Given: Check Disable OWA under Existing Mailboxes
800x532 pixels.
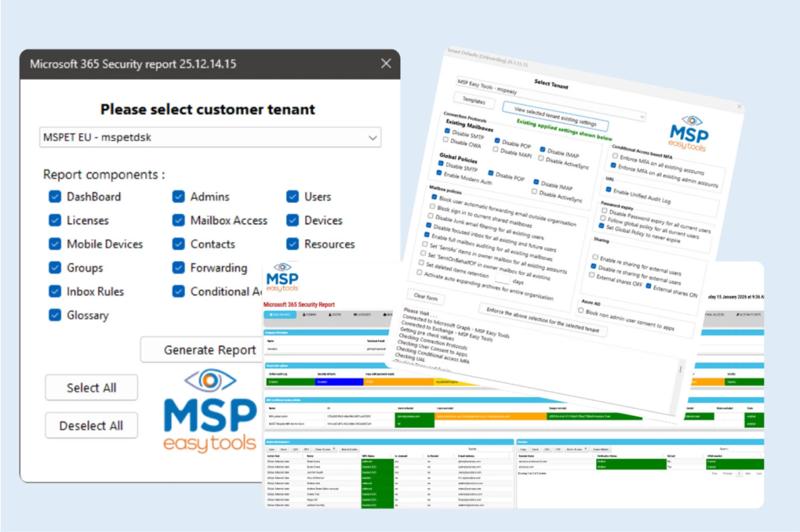Looking at the screenshot, I should [x=446, y=139].
